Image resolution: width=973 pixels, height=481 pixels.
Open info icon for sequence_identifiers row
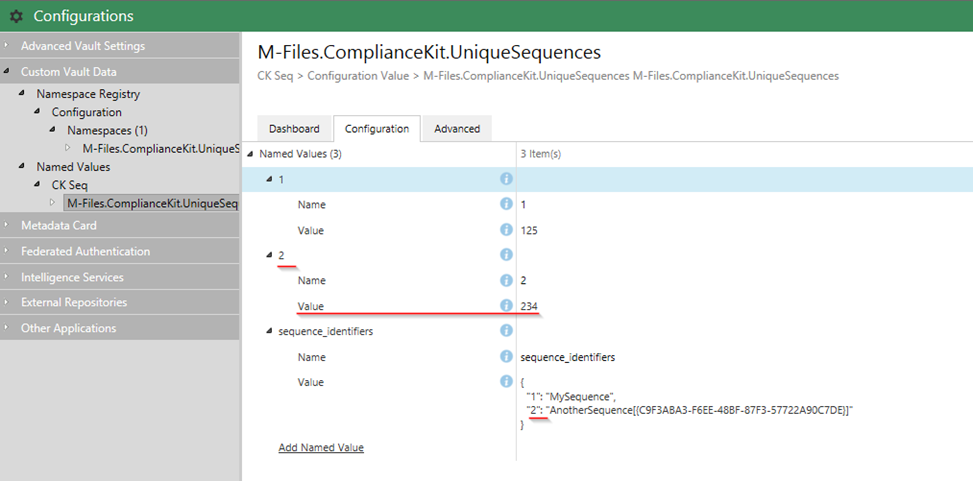click(x=506, y=331)
